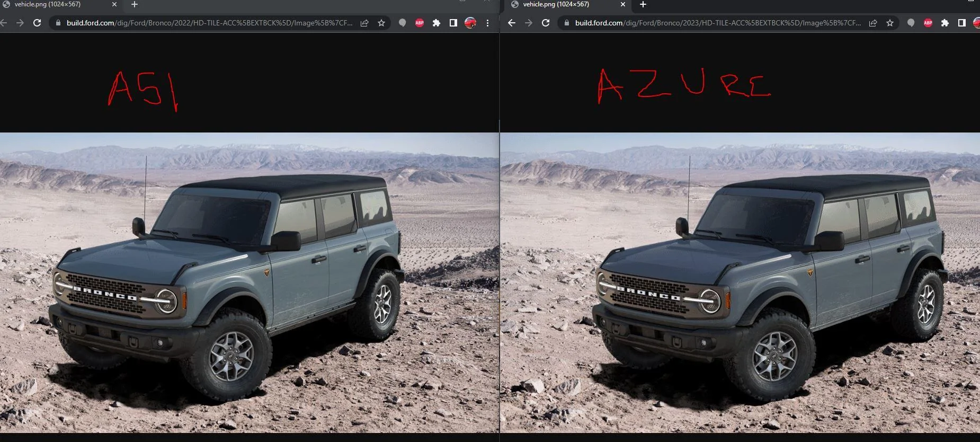Click the A51 Bronco vehicle image

click(x=250, y=282)
